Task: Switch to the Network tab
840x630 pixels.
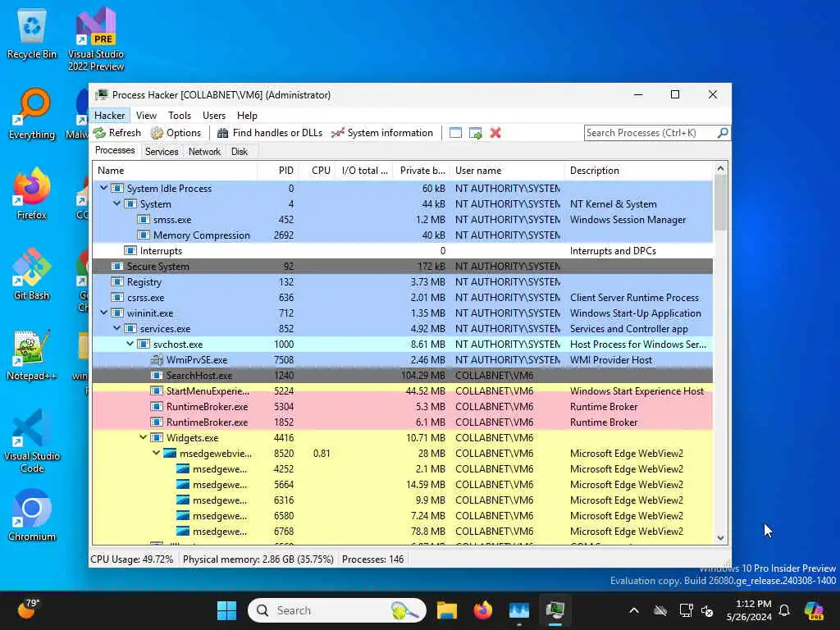Action: (x=204, y=152)
